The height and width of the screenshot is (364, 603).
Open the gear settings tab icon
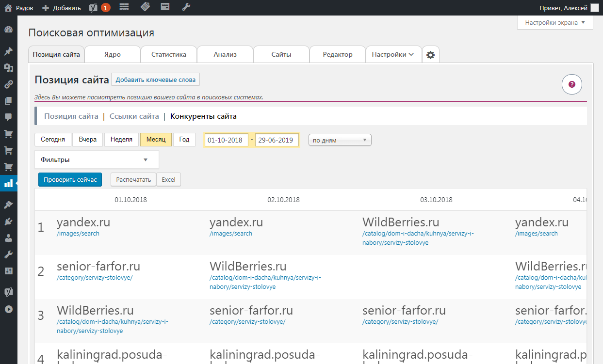[431, 55]
